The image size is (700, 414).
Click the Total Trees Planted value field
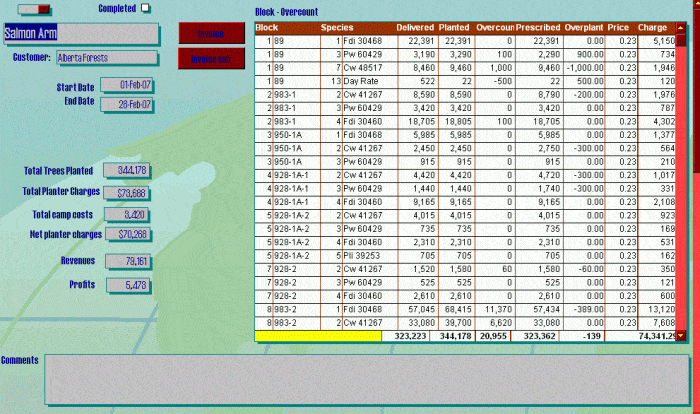pyautogui.click(x=126, y=171)
